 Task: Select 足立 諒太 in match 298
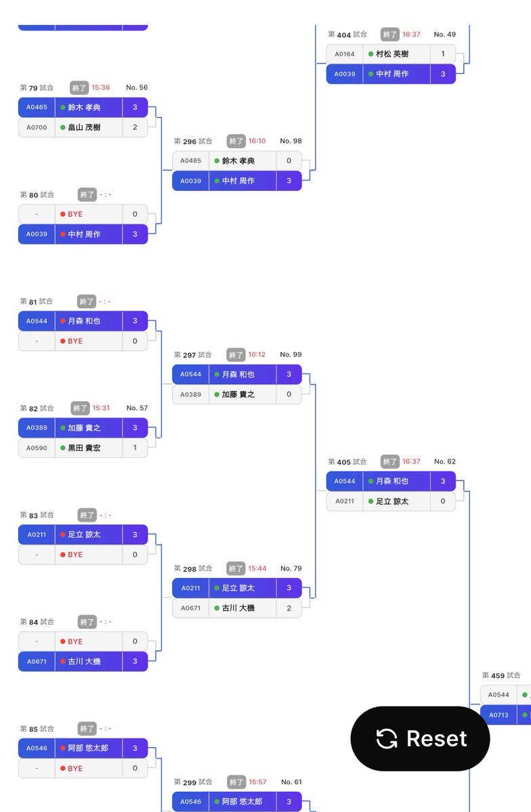(236, 588)
